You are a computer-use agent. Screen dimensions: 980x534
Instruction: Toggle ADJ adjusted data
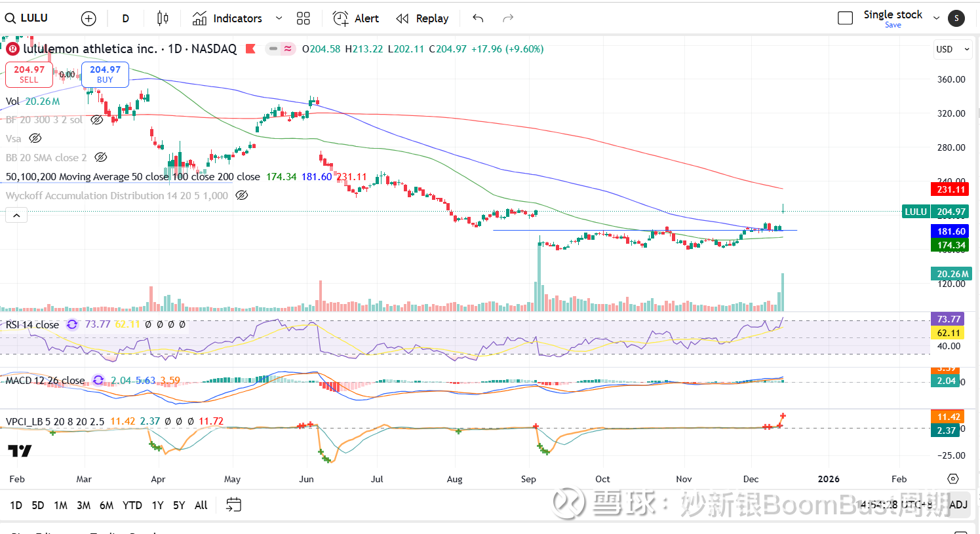point(958,505)
